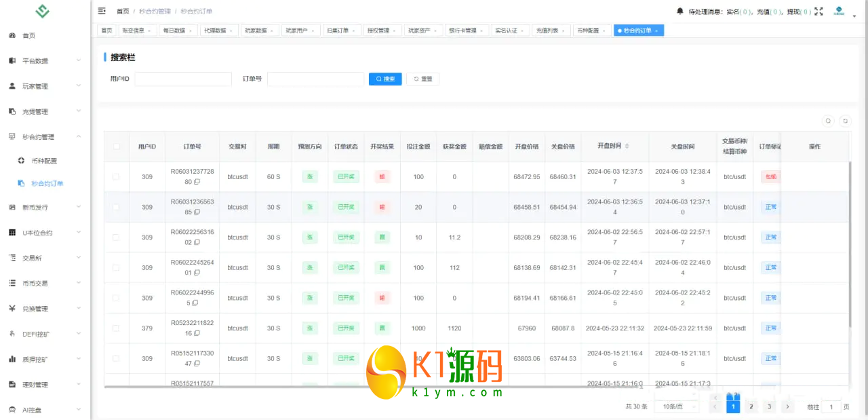Copy order number R0603123772880
868x420 pixels.
pos(197,182)
